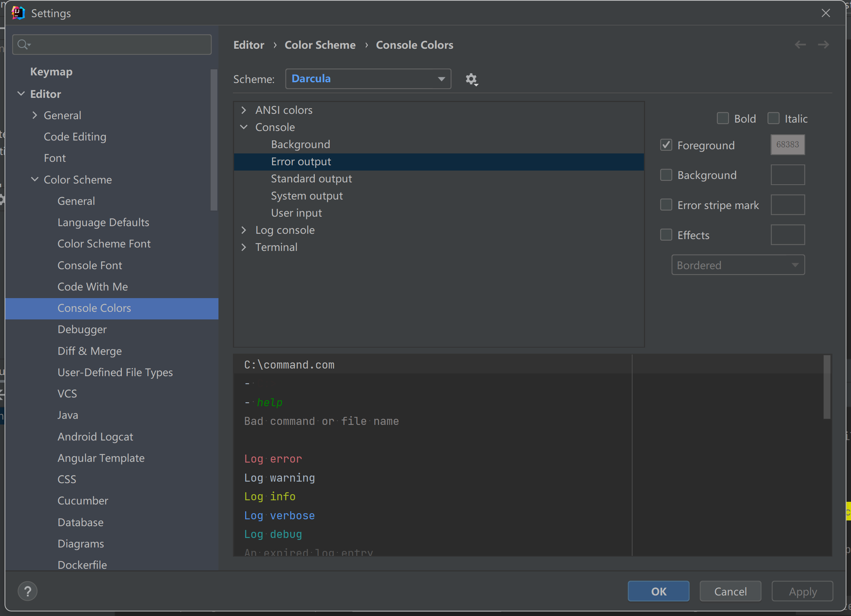Click the preview pane scrollbar
Image resolution: width=851 pixels, height=616 pixels.
tap(827, 387)
